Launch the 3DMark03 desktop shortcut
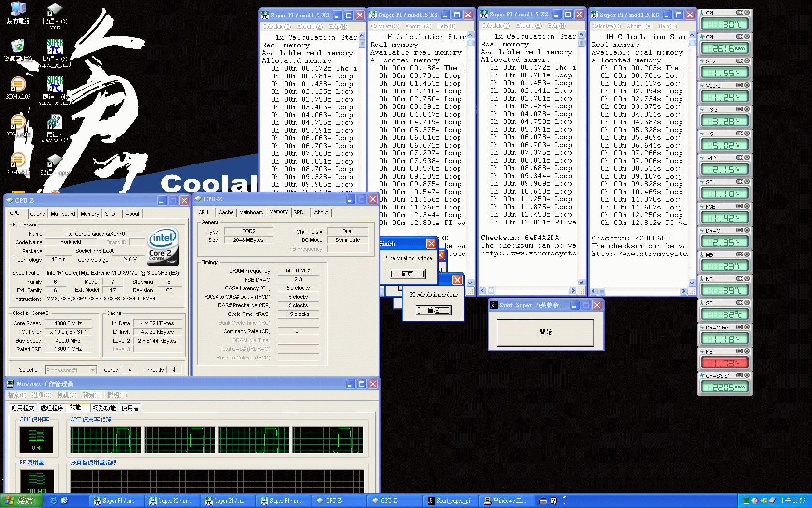The width and height of the screenshot is (812, 508). (x=18, y=88)
